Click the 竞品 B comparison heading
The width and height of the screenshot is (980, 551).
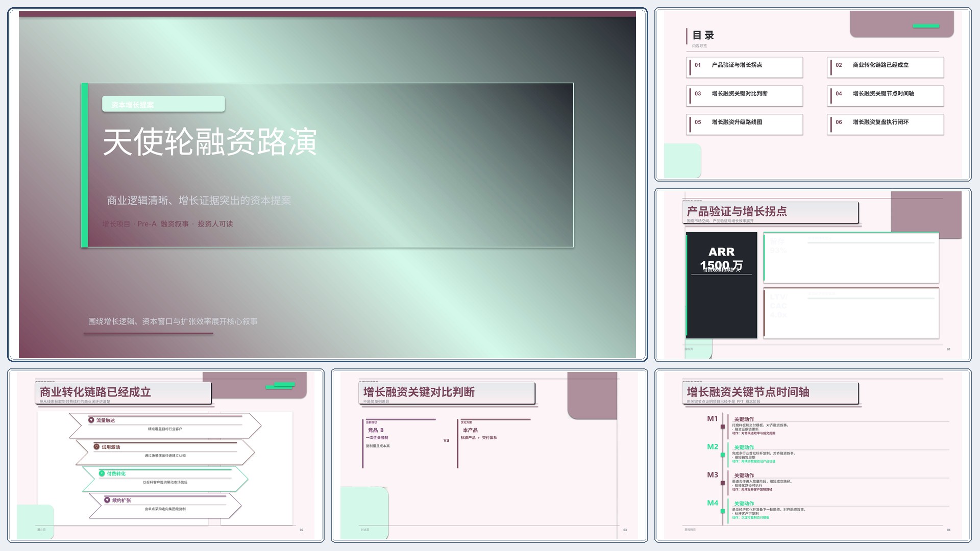tap(376, 430)
